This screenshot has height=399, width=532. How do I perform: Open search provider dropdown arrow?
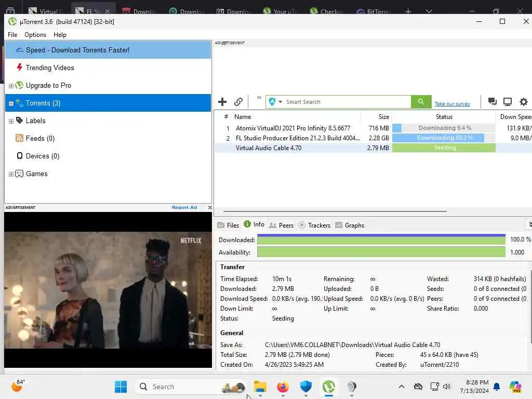pyautogui.click(x=280, y=102)
